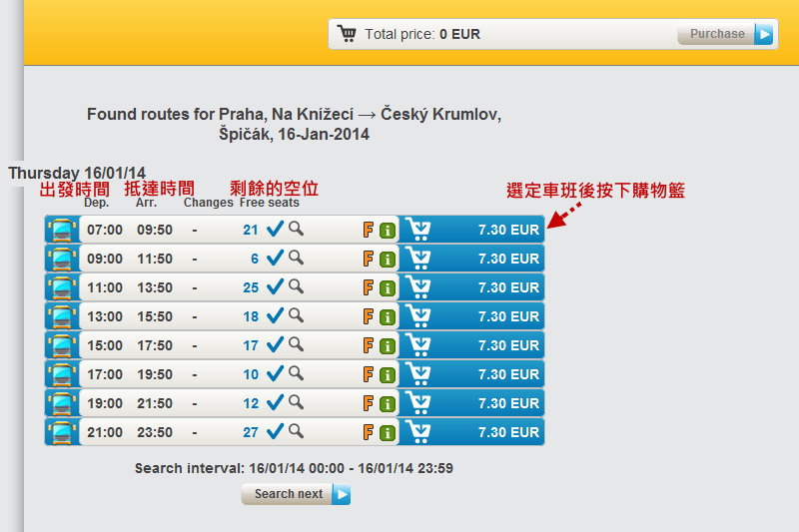Screen dimensions: 799x532
Task: Add the 15:00 departure to cart
Action: (418, 345)
